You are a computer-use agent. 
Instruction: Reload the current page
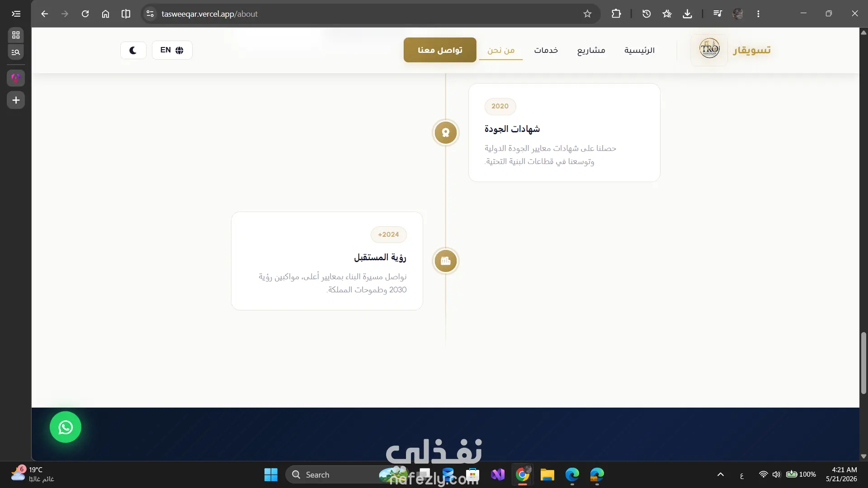[85, 14]
